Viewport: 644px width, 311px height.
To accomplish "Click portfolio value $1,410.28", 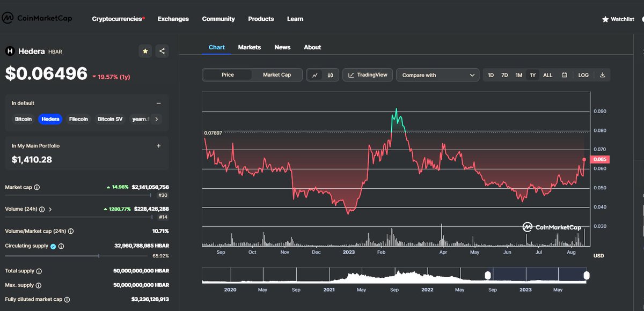I will [x=31, y=160].
